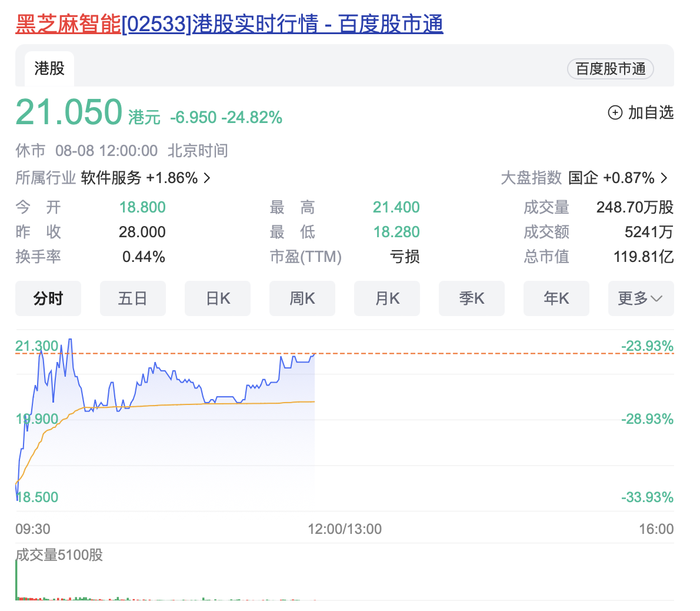Click the 09:30 time axis label

tap(33, 529)
